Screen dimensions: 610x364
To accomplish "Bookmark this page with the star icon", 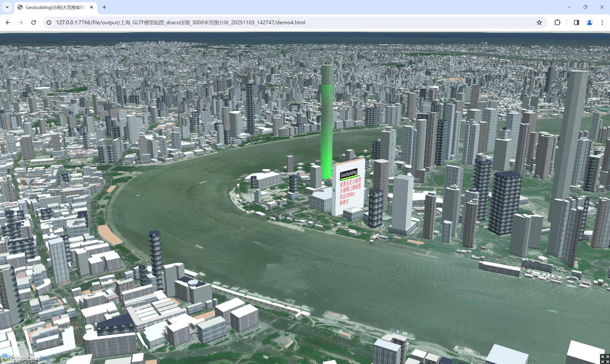I will coord(539,23).
